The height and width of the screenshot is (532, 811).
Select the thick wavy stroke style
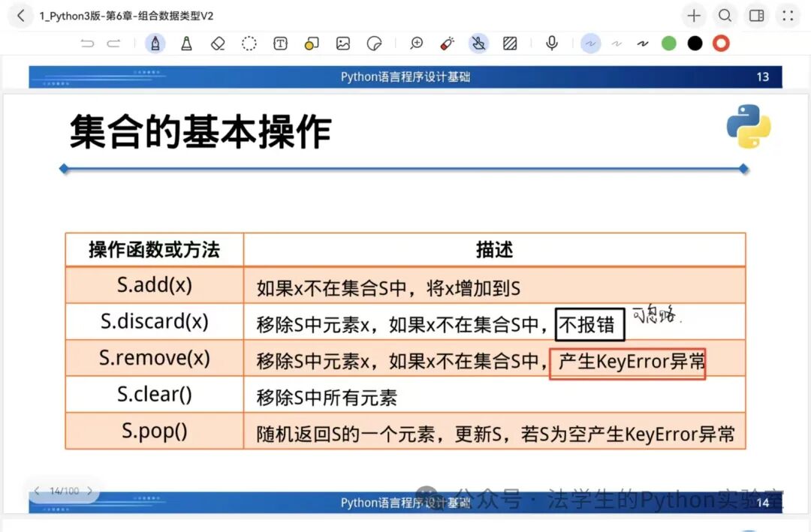click(643, 44)
